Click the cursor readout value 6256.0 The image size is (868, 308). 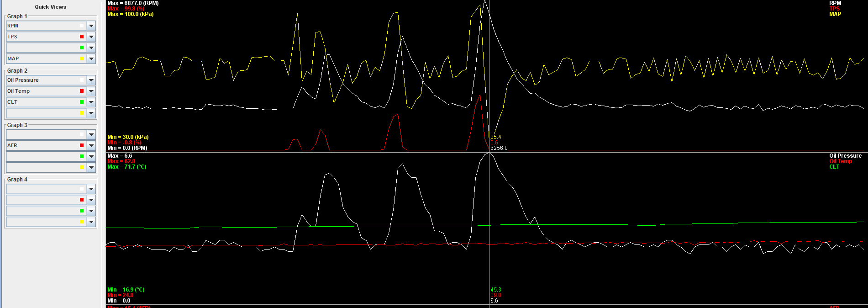(499, 148)
